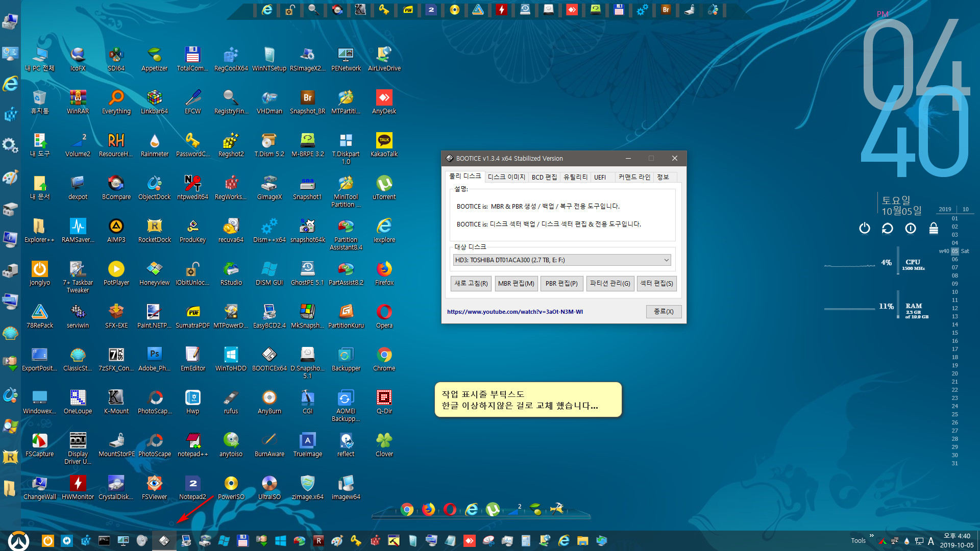This screenshot has height=551, width=980.
Task: Open the Opera desktop shortcut
Action: (x=384, y=316)
